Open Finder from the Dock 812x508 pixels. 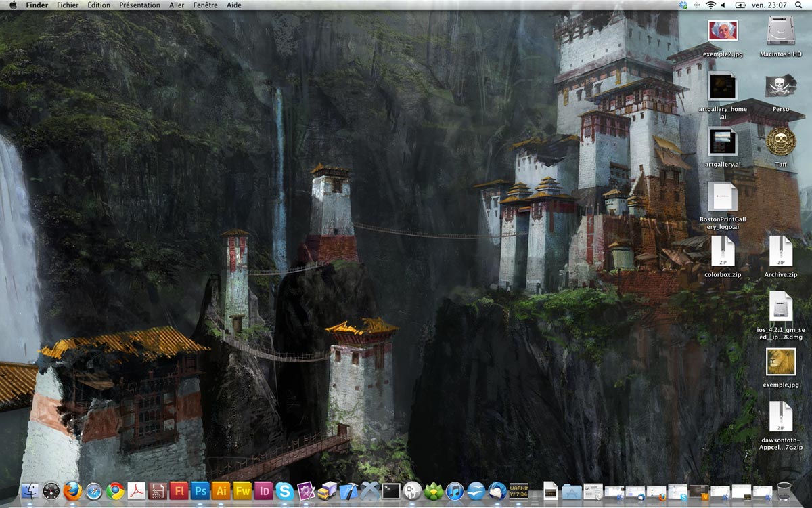point(30,491)
